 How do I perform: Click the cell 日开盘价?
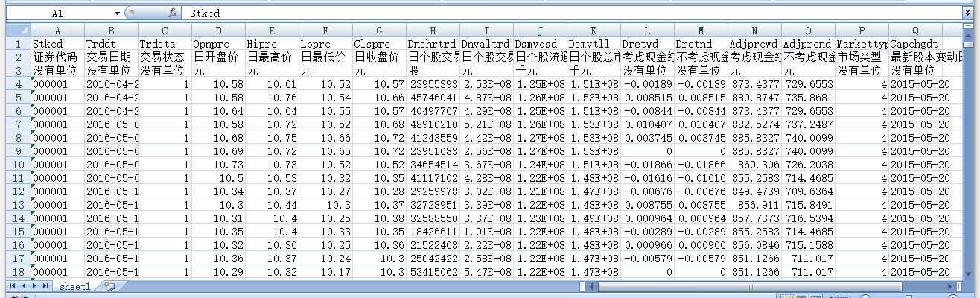[218, 57]
